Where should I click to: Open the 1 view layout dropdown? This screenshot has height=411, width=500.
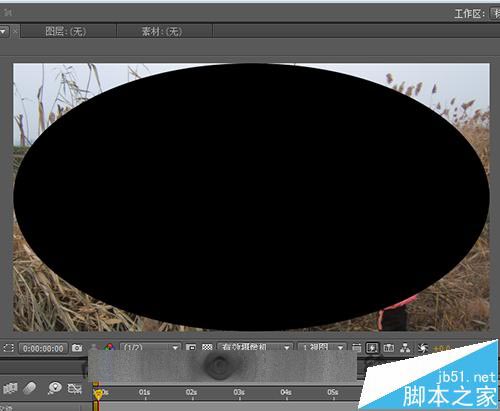pyautogui.click(x=322, y=347)
